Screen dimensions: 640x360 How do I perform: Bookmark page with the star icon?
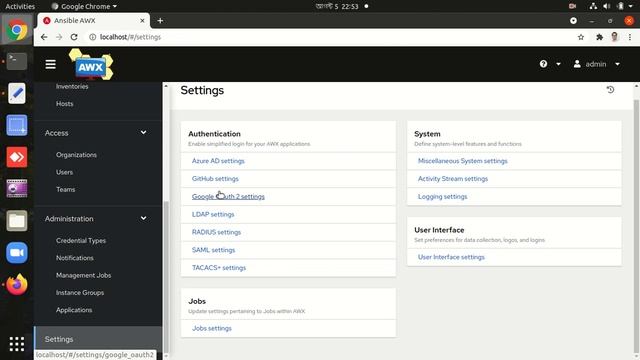[581, 37]
